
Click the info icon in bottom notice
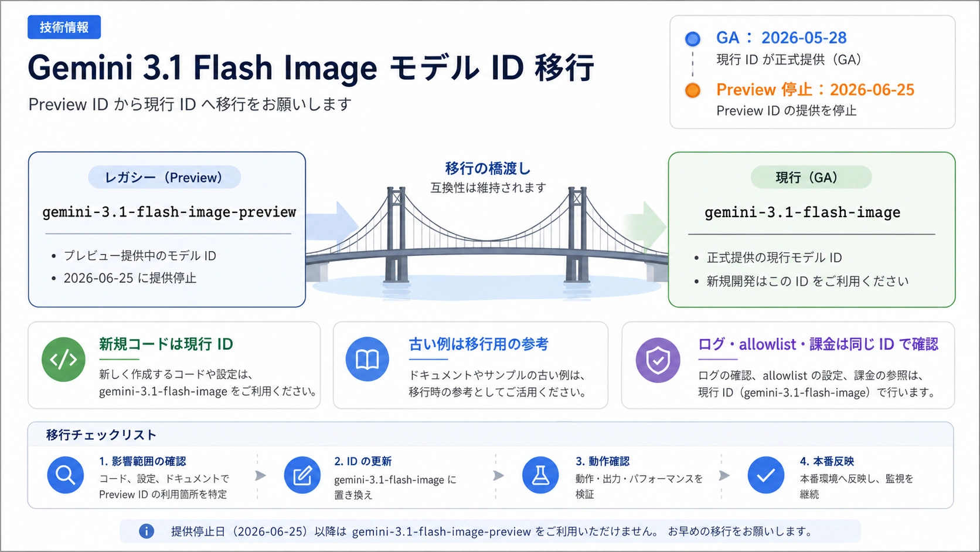pos(147,531)
